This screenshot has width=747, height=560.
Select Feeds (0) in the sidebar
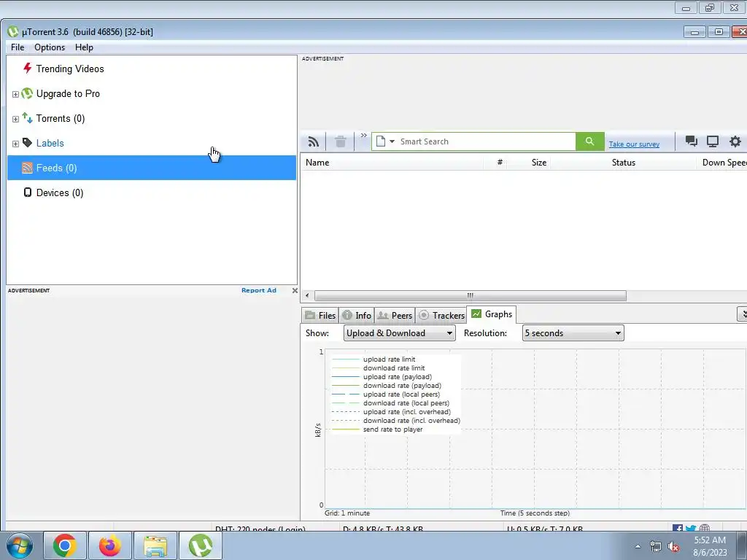[152, 168]
